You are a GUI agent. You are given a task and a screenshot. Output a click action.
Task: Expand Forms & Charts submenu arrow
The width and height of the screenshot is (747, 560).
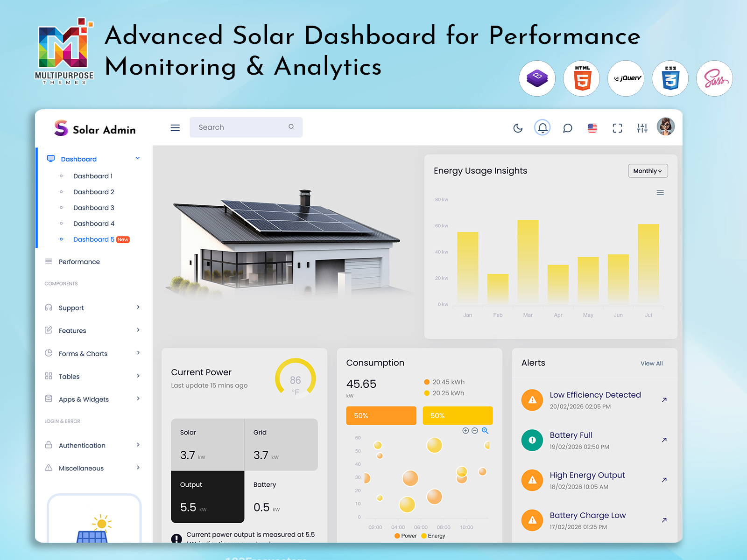pyautogui.click(x=138, y=353)
